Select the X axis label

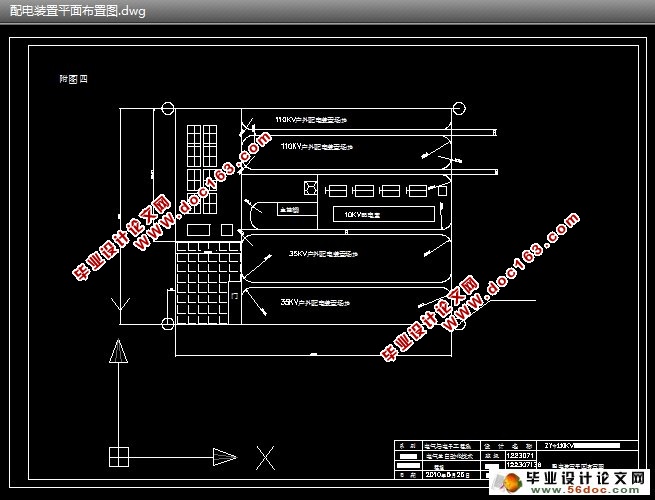tap(265, 458)
